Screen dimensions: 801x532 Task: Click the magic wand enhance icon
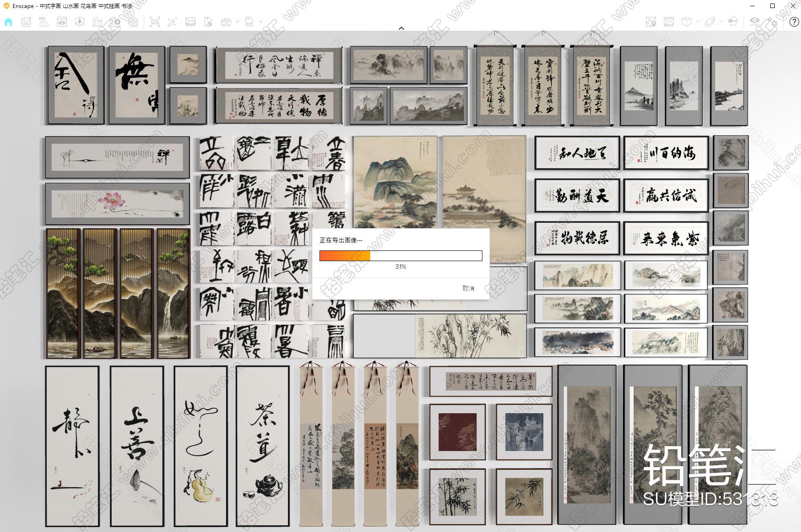(172, 21)
